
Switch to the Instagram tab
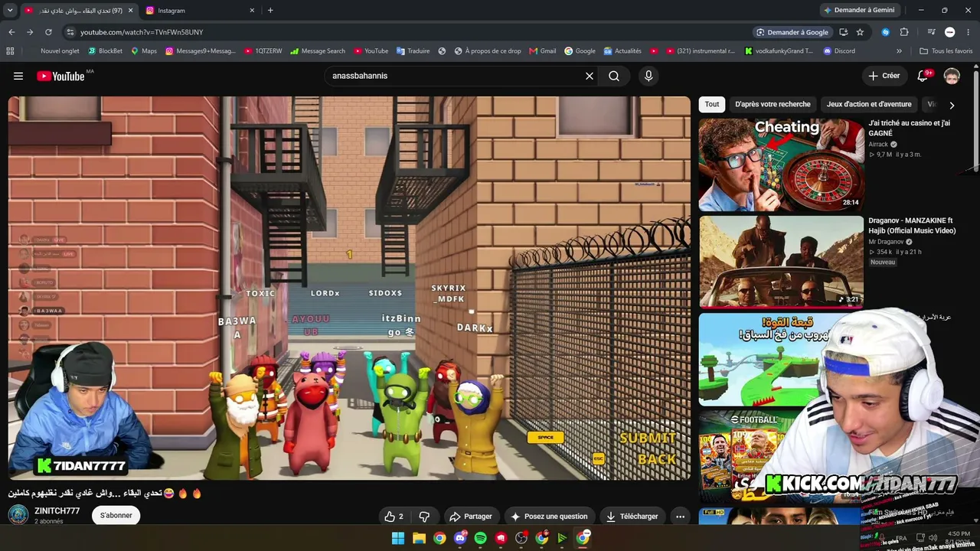[x=198, y=10]
